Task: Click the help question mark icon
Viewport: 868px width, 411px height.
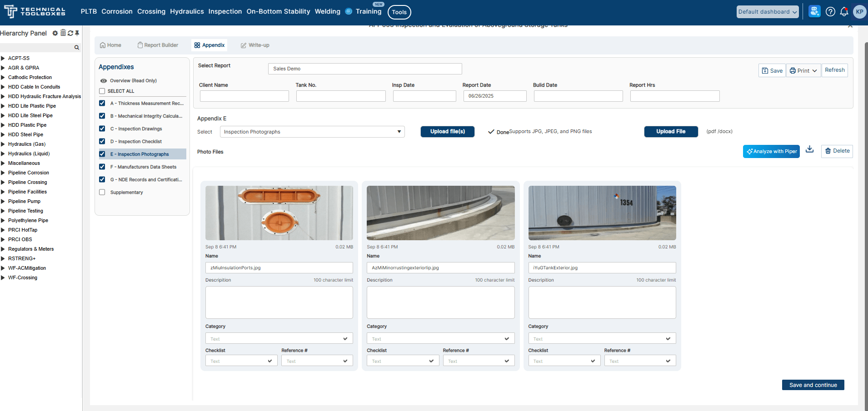Action: point(830,12)
